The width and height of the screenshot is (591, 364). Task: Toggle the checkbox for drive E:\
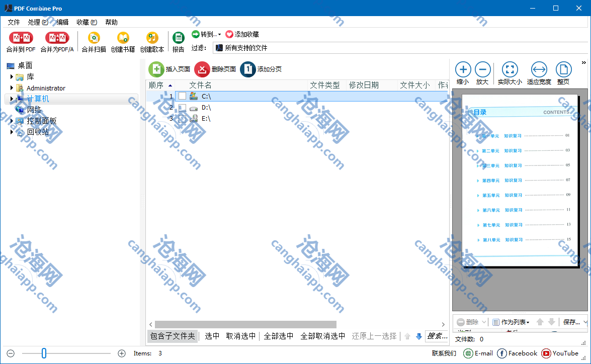coord(182,119)
